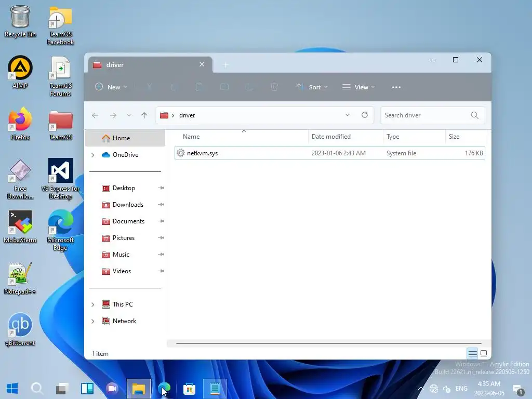The width and height of the screenshot is (532, 399).
Task: Sort by Type column header
Action: click(x=414, y=137)
